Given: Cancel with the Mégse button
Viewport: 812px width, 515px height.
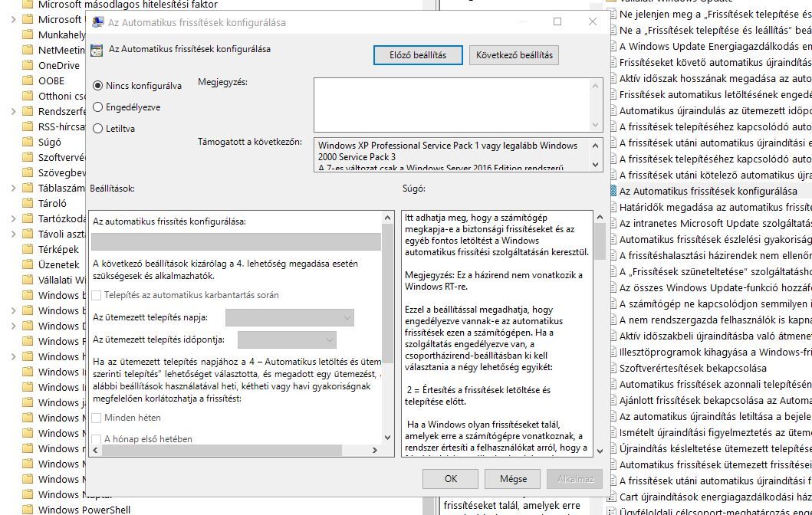Looking at the screenshot, I should click(513, 479).
